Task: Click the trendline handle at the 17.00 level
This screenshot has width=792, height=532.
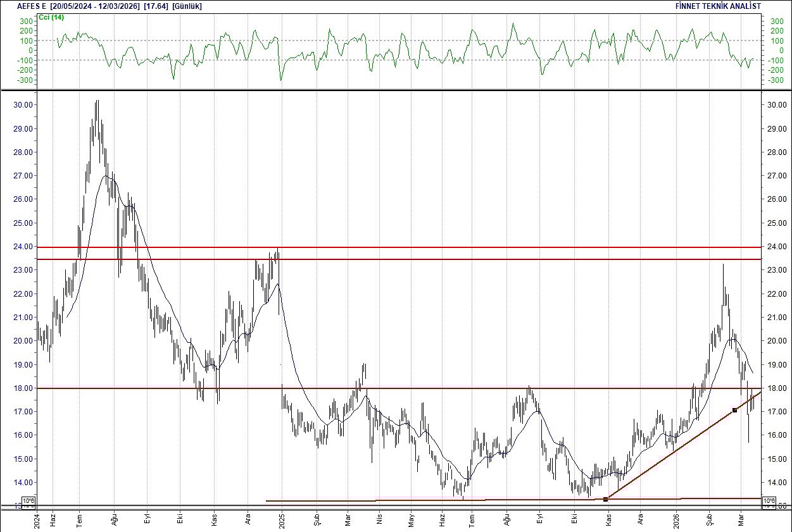Action: (x=734, y=411)
